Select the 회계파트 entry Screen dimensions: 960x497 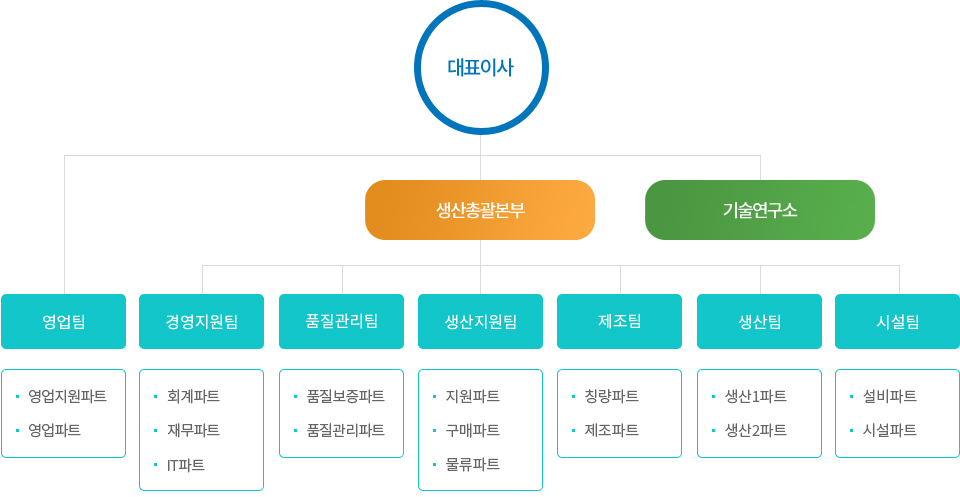193,396
